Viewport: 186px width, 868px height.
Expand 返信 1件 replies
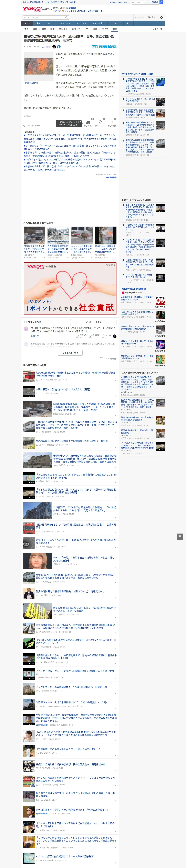[34, 336]
